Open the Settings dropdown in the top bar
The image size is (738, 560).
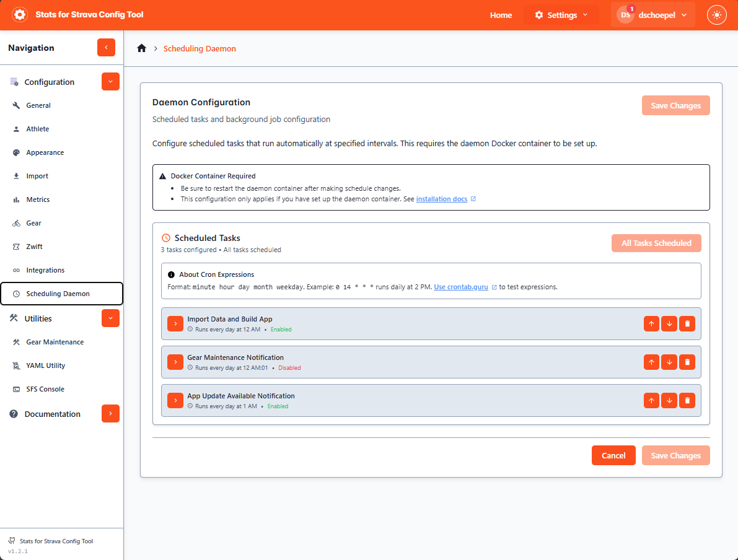[560, 14]
